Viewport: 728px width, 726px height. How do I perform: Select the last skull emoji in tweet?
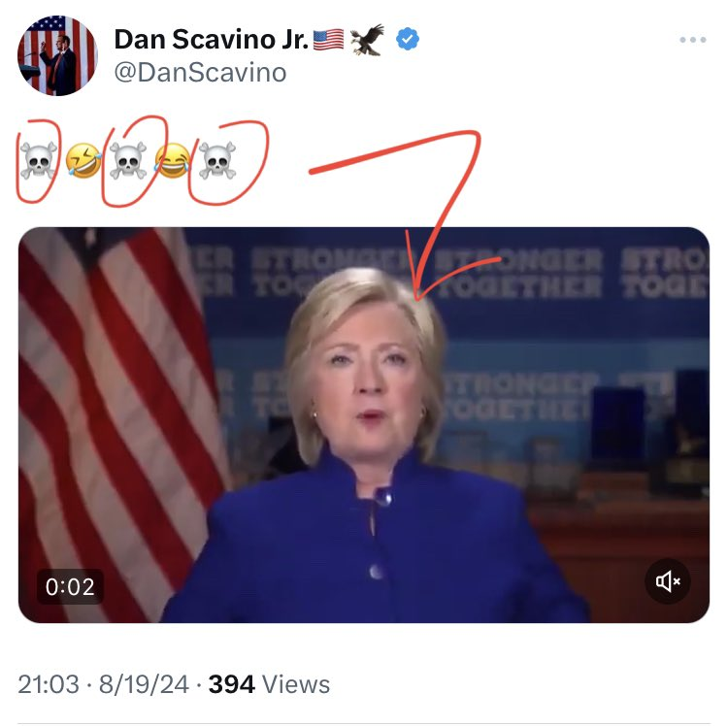point(216,160)
